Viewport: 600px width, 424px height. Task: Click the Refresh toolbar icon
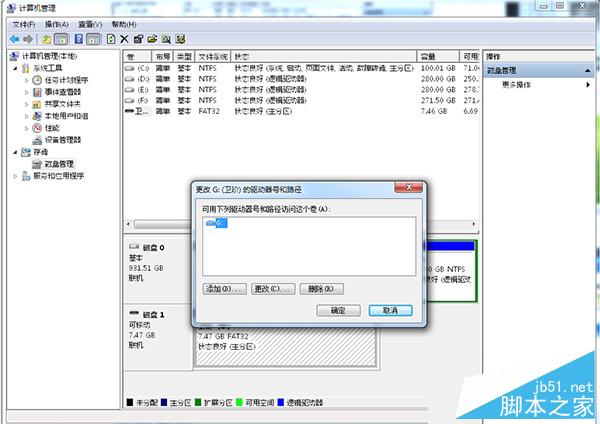coord(111,39)
